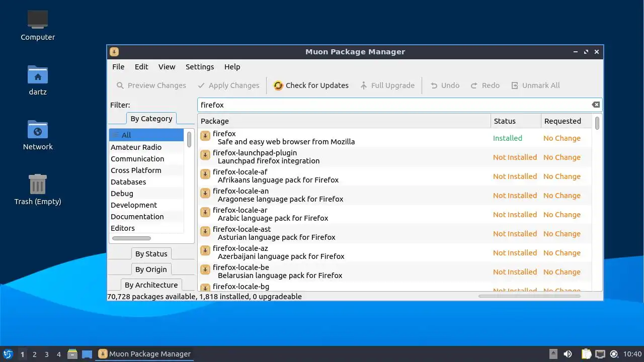
Task: Open the Network desktop icon
Action: (38, 135)
